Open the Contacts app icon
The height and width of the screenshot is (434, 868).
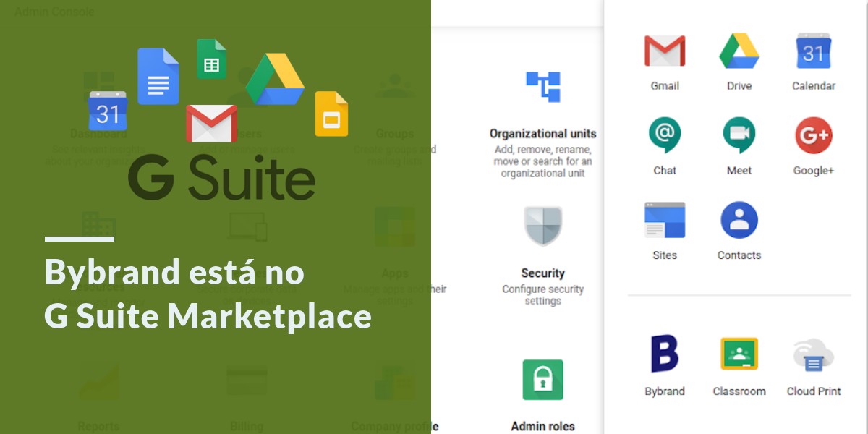pyautogui.click(x=739, y=220)
